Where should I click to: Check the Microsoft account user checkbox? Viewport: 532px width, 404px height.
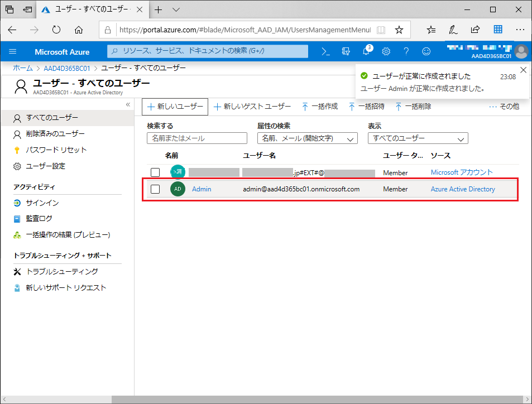click(155, 172)
